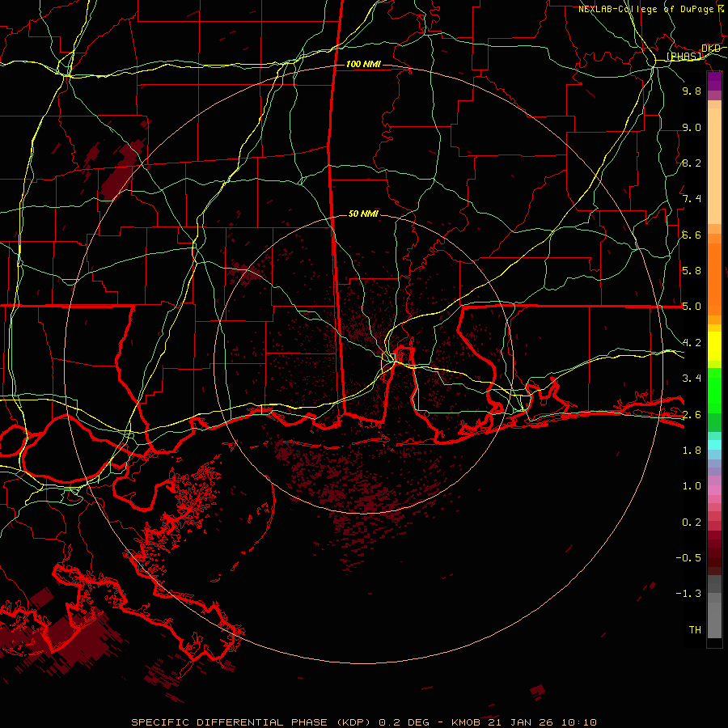Screen dimensions: 728x728
Task: Select the 2.6 color scale value
Action: 692,415
